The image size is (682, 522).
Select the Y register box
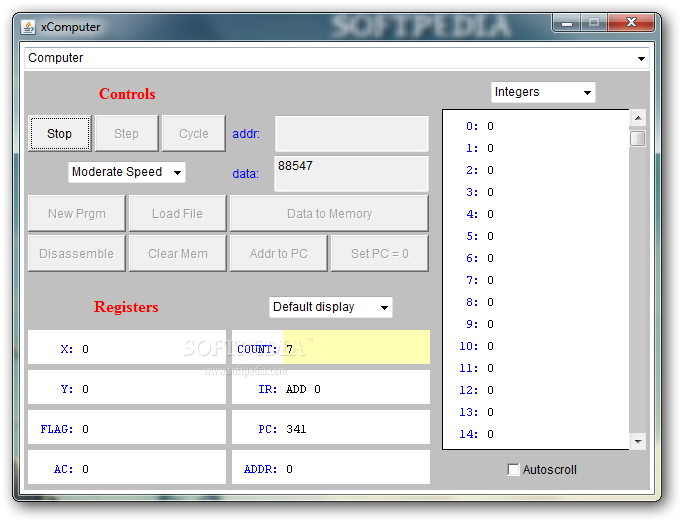pyautogui.click(x=127, y=387)
